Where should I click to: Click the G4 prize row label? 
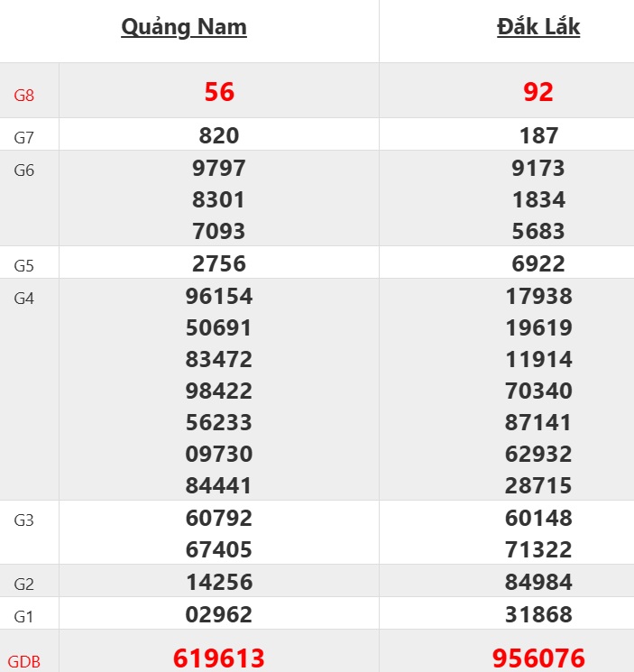(23, 298)
